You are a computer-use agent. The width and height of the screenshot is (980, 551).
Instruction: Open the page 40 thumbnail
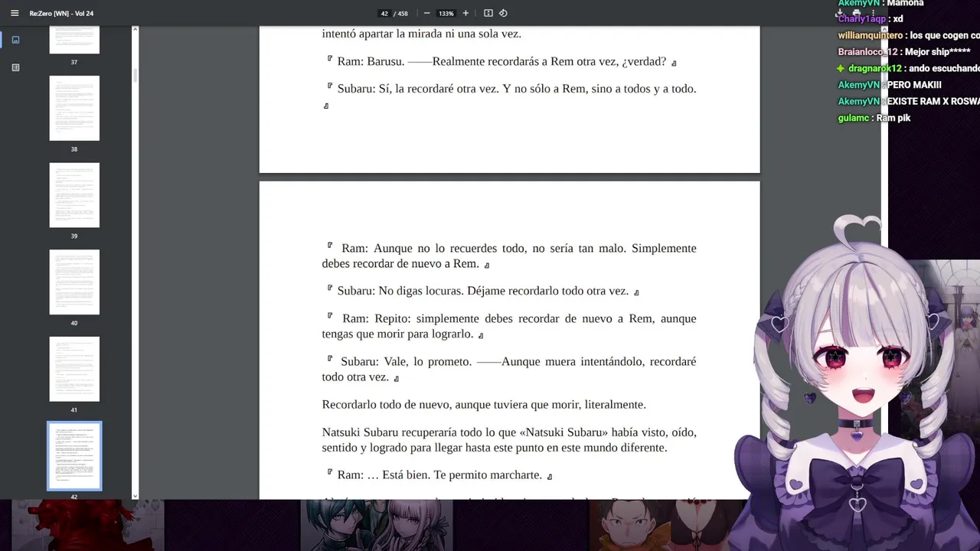point(74,282)
